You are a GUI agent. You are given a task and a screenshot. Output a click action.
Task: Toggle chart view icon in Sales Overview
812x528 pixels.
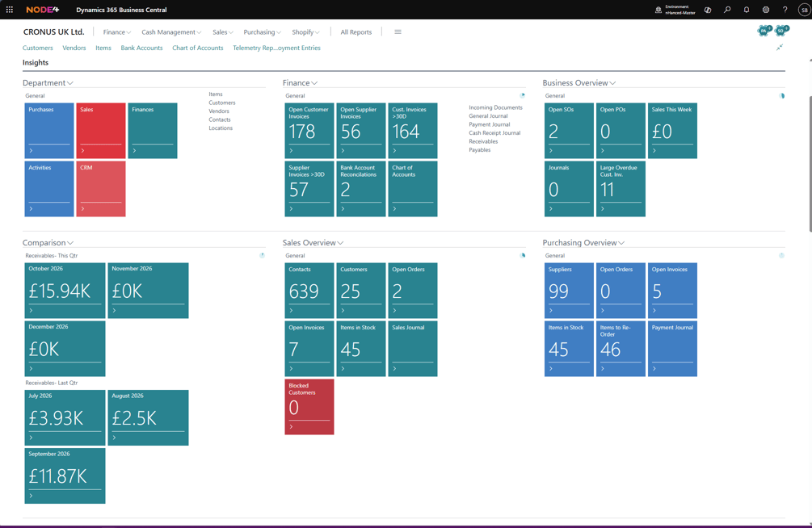point(523,255)
